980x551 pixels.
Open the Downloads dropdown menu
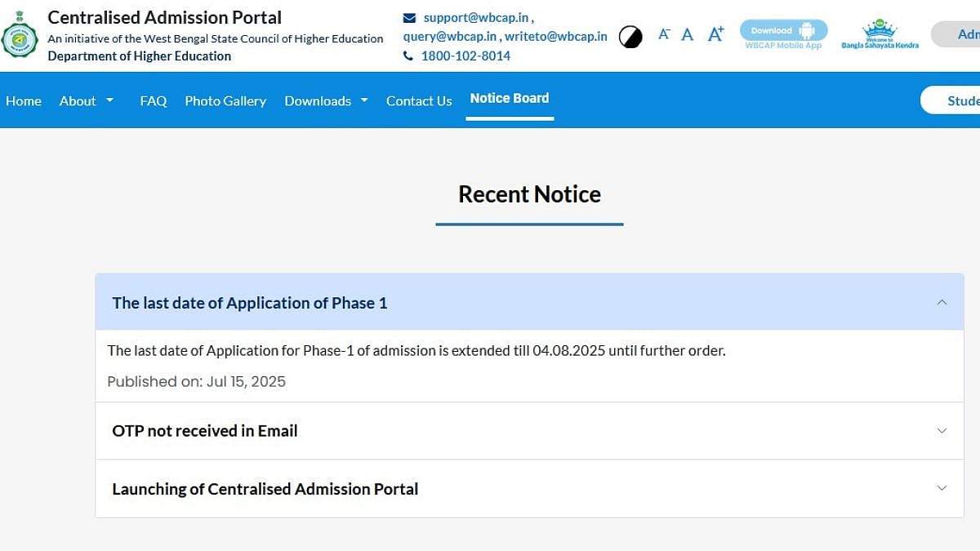326,100
